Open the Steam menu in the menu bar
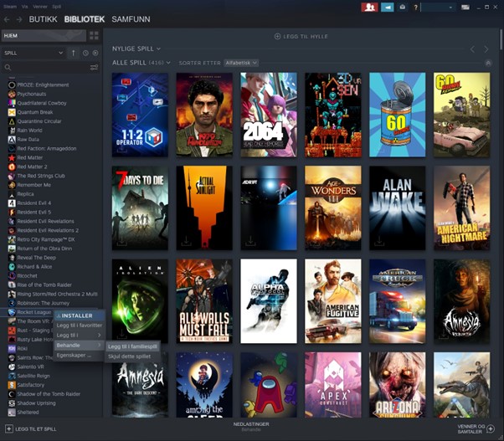Viewport: 504px width, 441px height. point(10,7)
